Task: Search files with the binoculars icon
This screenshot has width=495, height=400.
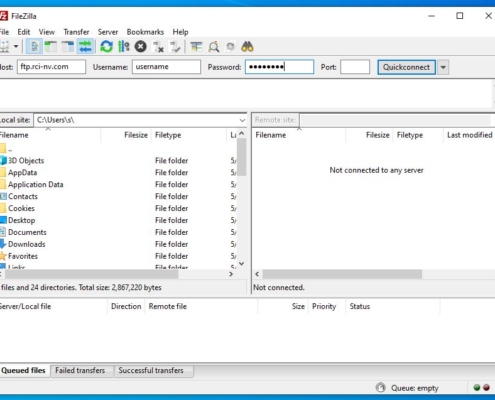Action: click(247, 47)
